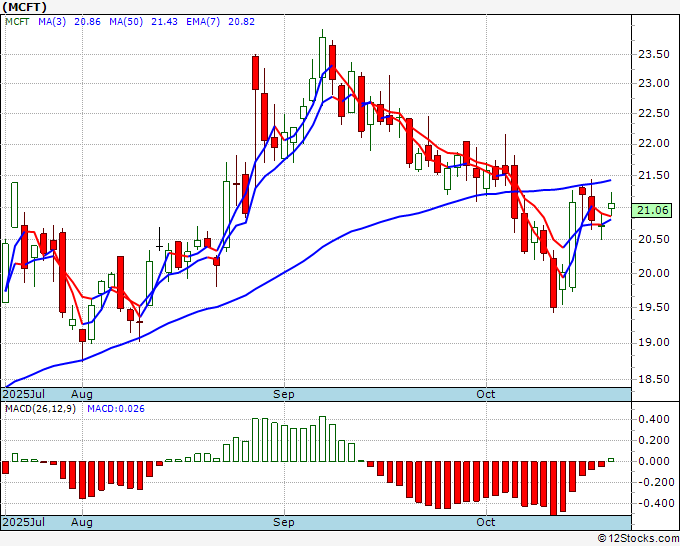Click the MA(50) legend label

126,22
